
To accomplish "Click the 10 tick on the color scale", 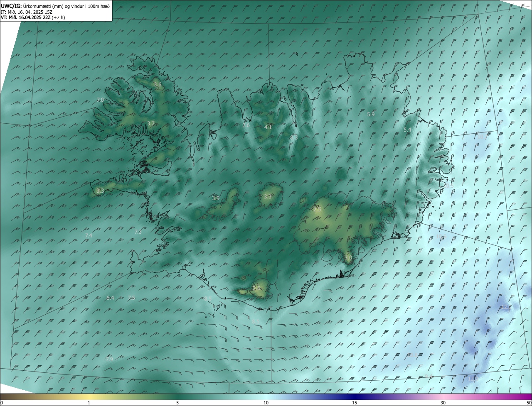I will (x=266, y=403).
